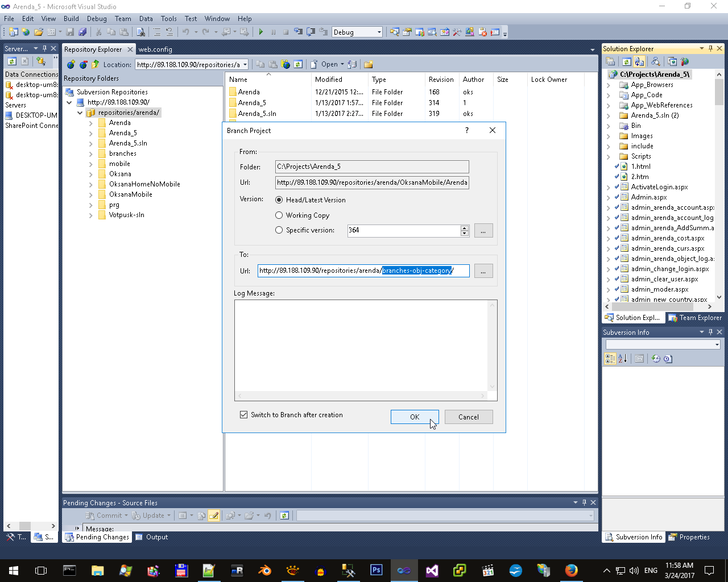Open the Build menu
This screenshot has height=582, width=728.
pos(71,19)
